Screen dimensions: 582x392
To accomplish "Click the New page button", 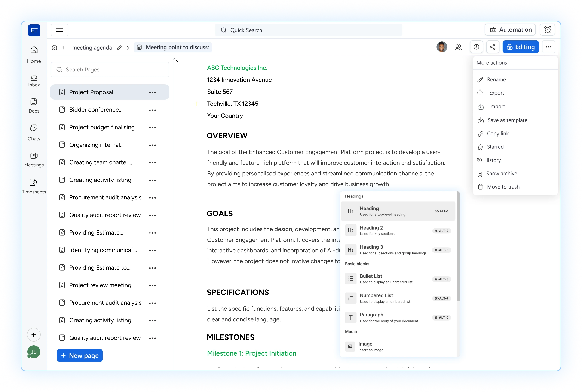I will coord(80,355).
